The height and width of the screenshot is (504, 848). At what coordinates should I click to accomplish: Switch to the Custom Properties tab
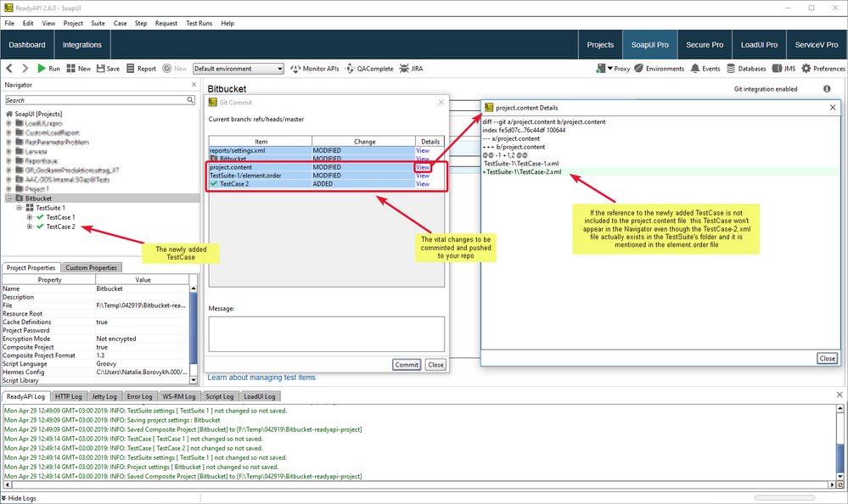coord(93,267)
